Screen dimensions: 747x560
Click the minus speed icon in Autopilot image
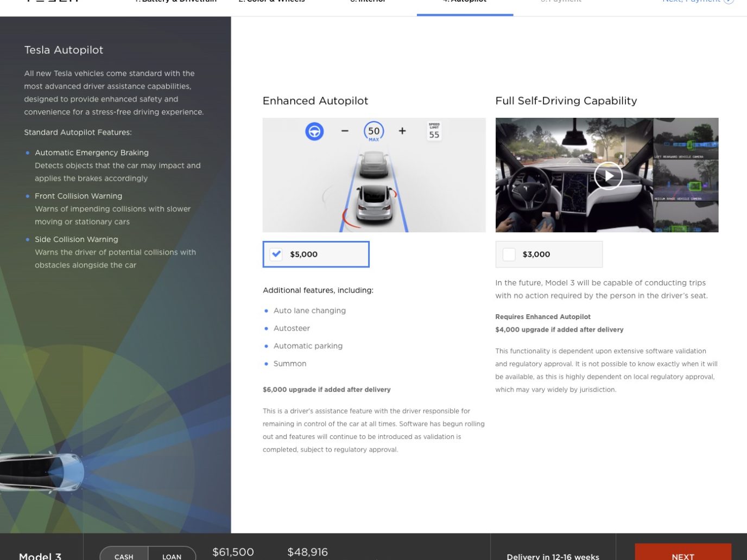click(345, 131)
